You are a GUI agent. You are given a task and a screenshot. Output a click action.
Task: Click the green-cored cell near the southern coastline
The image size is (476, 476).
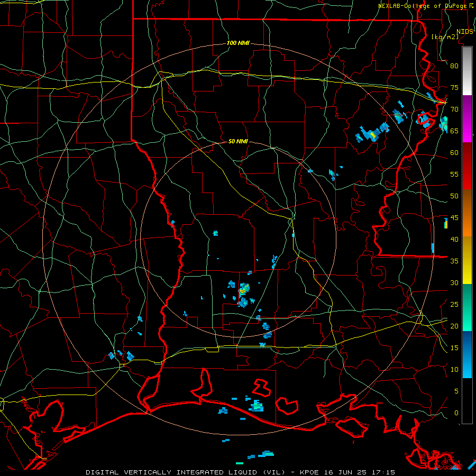[x=257, y=406]
